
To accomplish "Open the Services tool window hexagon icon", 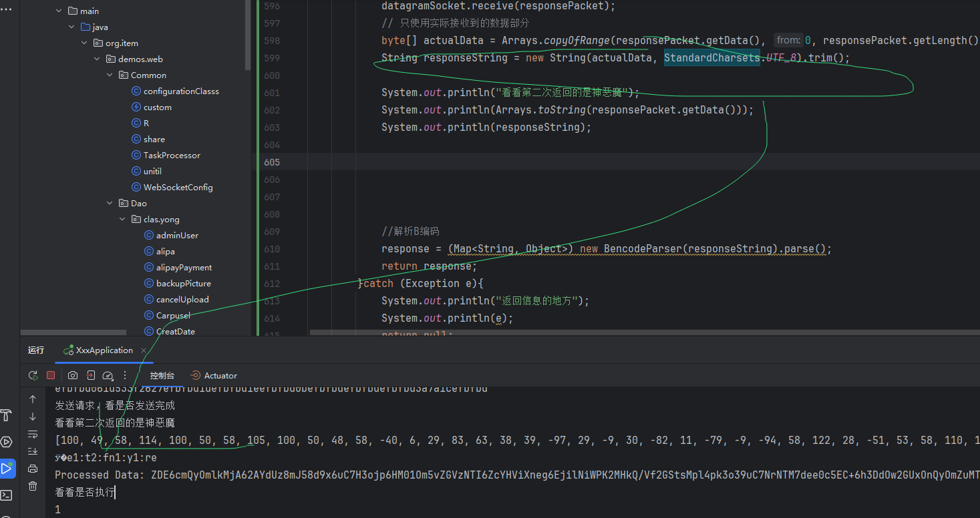I will (x=6, y=442).
